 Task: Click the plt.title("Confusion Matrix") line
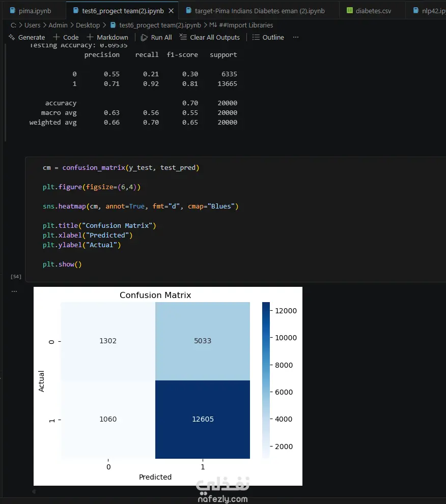(x=99, y=225)
